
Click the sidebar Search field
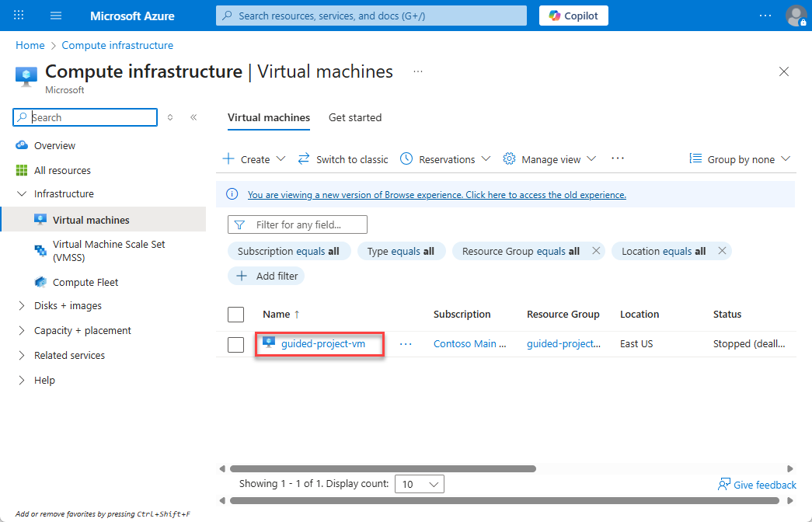click(85, 117)
